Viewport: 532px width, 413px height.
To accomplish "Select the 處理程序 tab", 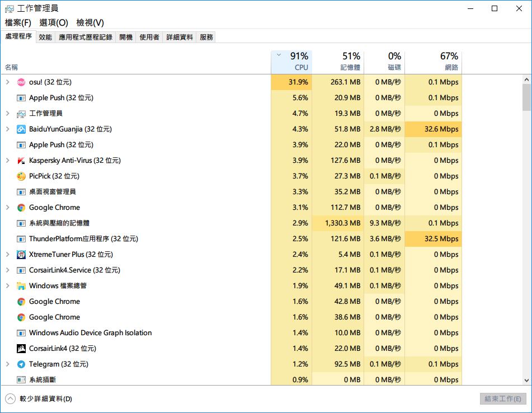I will point(18,36).
